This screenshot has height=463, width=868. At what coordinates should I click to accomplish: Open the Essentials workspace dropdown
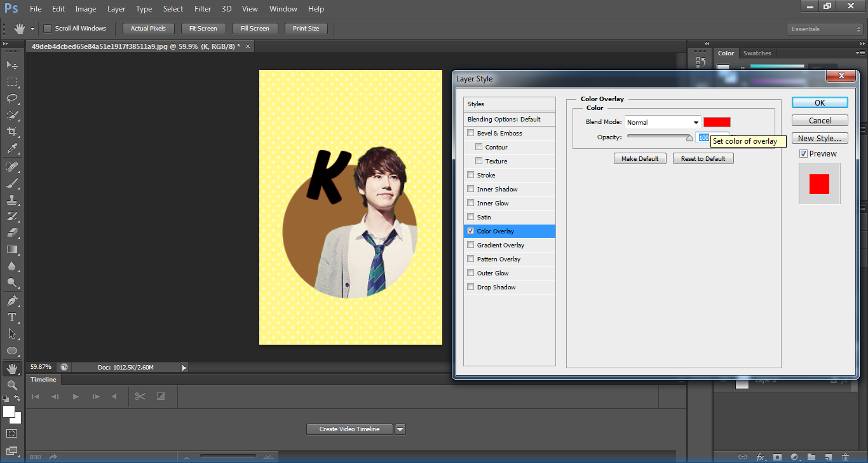pyautogui.click(x=824, y=29)
